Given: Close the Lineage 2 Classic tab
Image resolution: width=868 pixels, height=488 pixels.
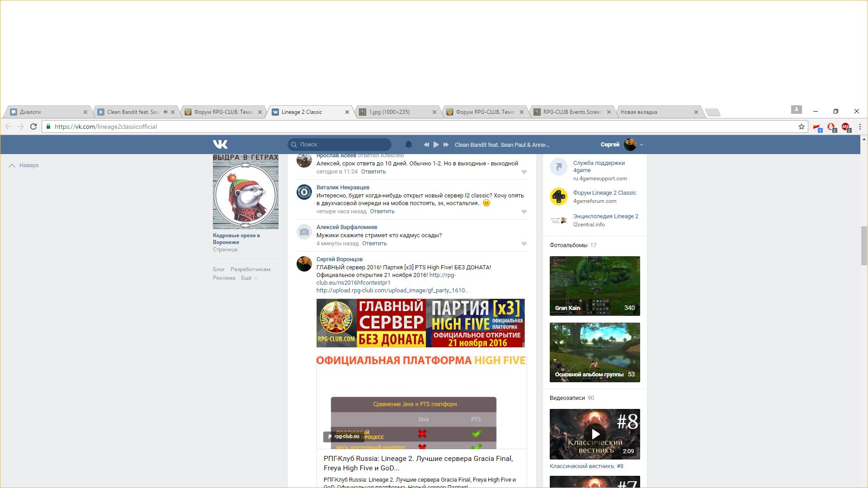Looking at the screenshot, I should (347, 112).
